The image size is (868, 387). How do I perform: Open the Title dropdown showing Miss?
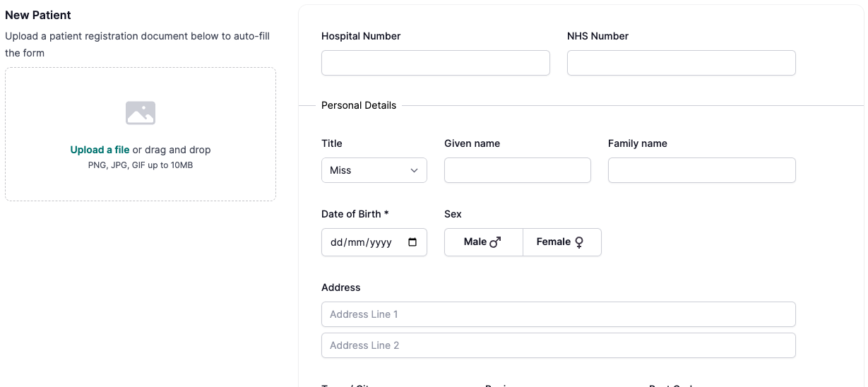coord(374,170)
